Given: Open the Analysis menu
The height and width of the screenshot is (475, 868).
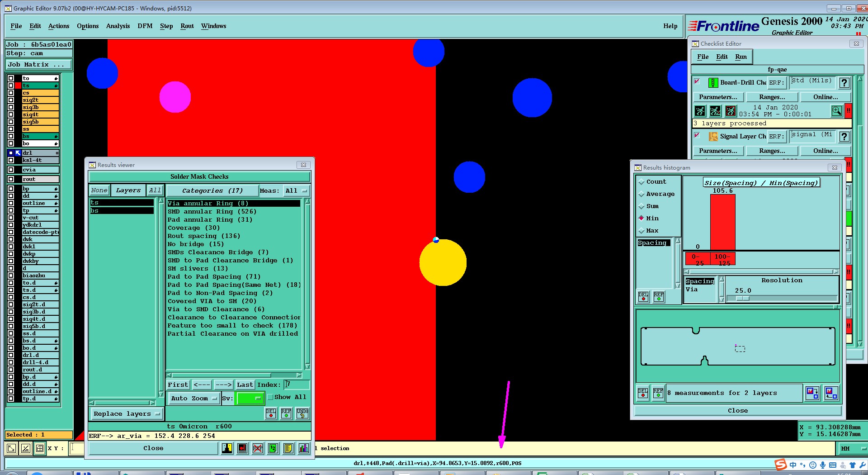Looking at the screenshot, I should pyautogui.click(x=118, y=26).
